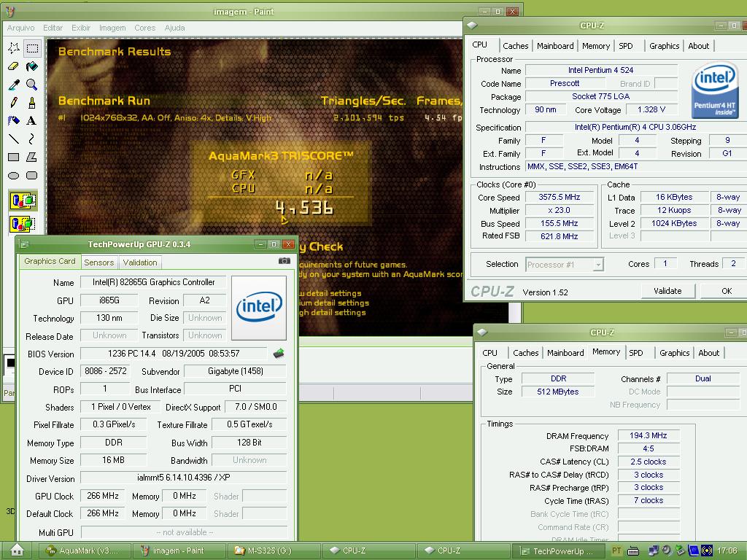The height and width of the screenshot is (560, 747).
Task: Open the Graphics Card tab in GPU-Z
Action: click(x=50, y=262)
